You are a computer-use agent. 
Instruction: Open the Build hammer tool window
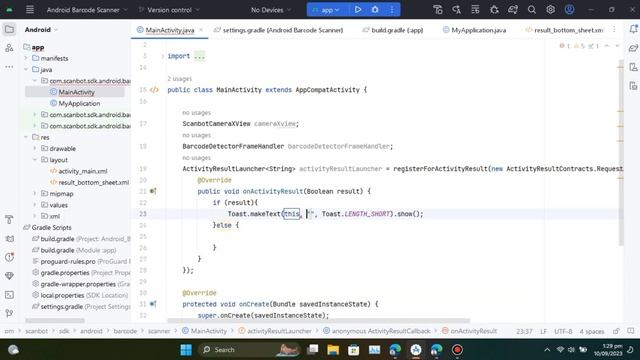point(9,220)
